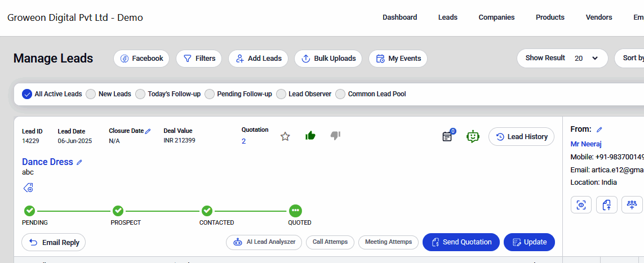Open the notes icon with 0 badge
The width and height of the screenshot is (644, 263).
click(x=447, y=136)
